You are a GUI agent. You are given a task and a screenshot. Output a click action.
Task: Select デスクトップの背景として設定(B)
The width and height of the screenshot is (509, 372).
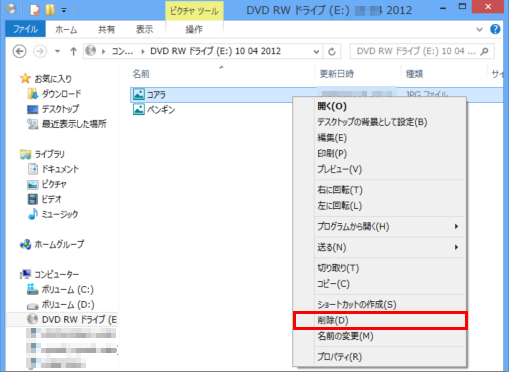[x=379, y=122]
